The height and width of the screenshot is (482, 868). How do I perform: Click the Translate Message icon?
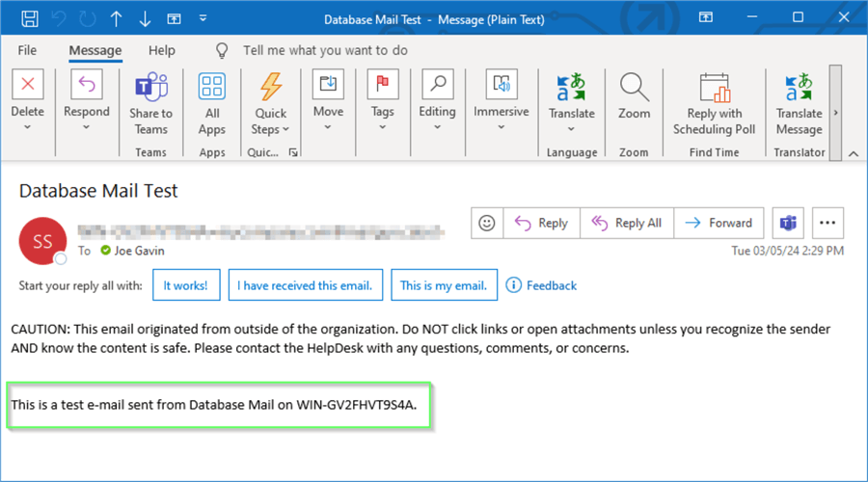(799, 87)
